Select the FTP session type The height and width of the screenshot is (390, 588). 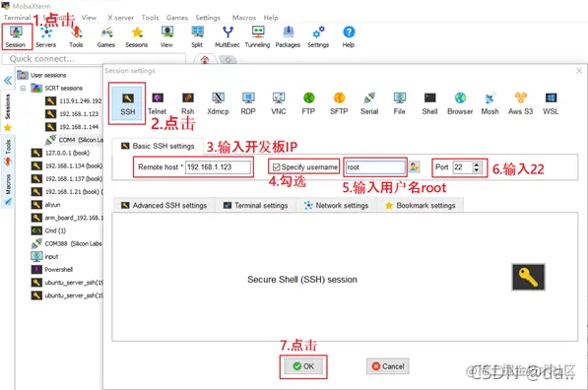[x=308, y=103]
